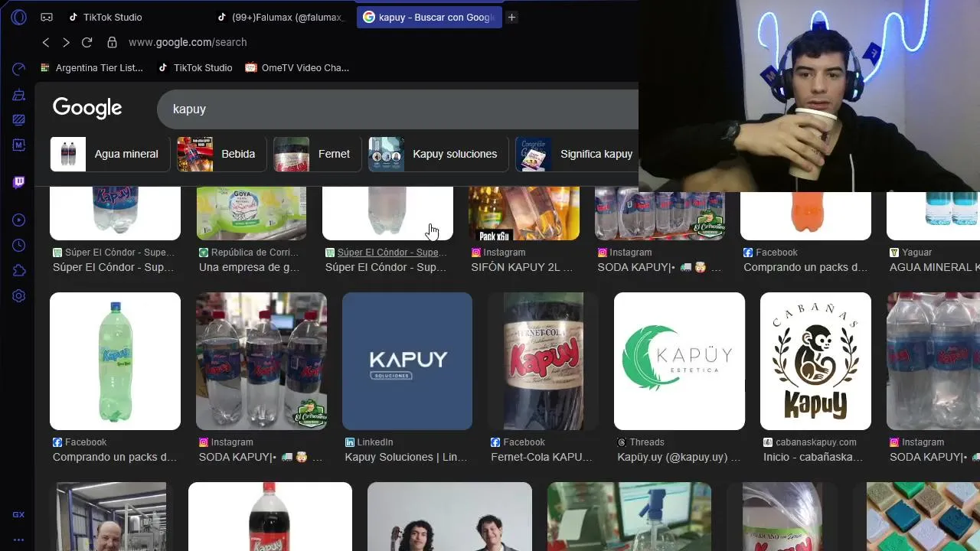The width and height of the screenshot is (980, 551).
Task: Open red Kapuy cola bottle thumbnail
Action: pyautogui.click(x=270, y=517)
